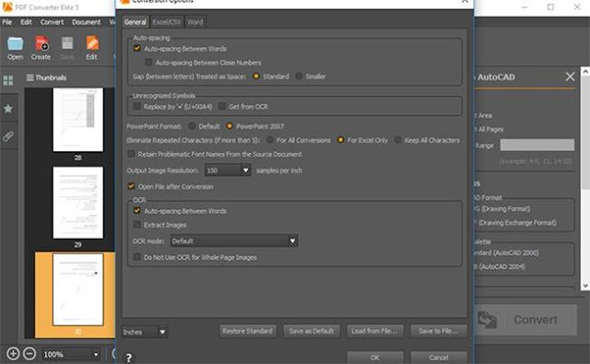
Task: Switch to grid thumbnails view icon
Action: click(x=8, y=80)
